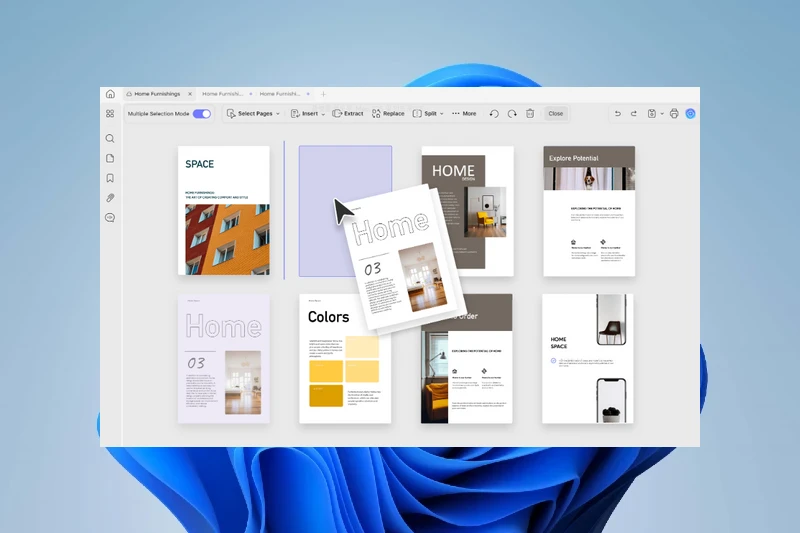Viewport: 800px width, 533px height.
Task: Select the SPACE cover page thumbnail
Action: point(224,211)
